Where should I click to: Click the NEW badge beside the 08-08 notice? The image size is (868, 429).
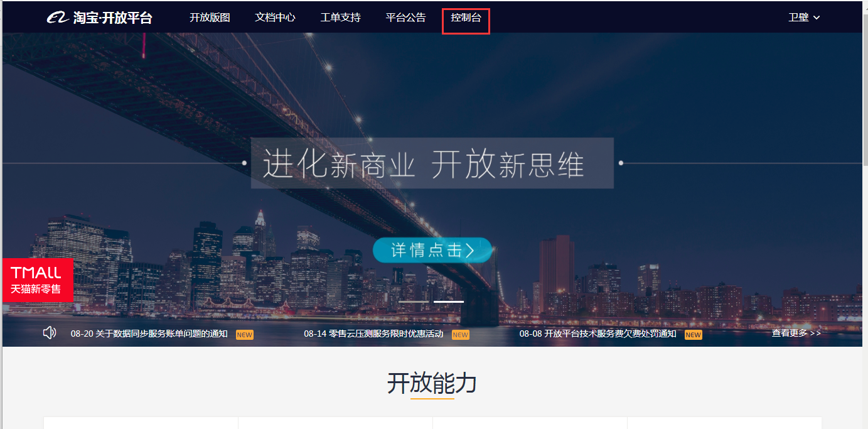tap(693, 335)
